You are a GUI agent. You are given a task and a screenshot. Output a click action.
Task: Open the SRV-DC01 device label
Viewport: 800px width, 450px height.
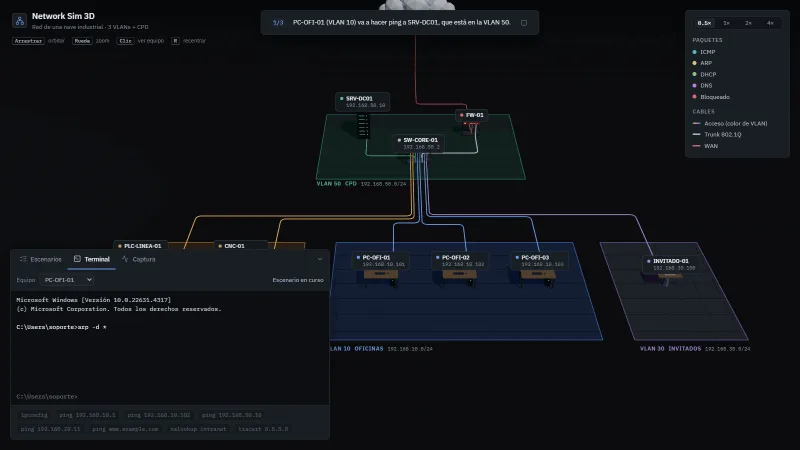point(362,102)
